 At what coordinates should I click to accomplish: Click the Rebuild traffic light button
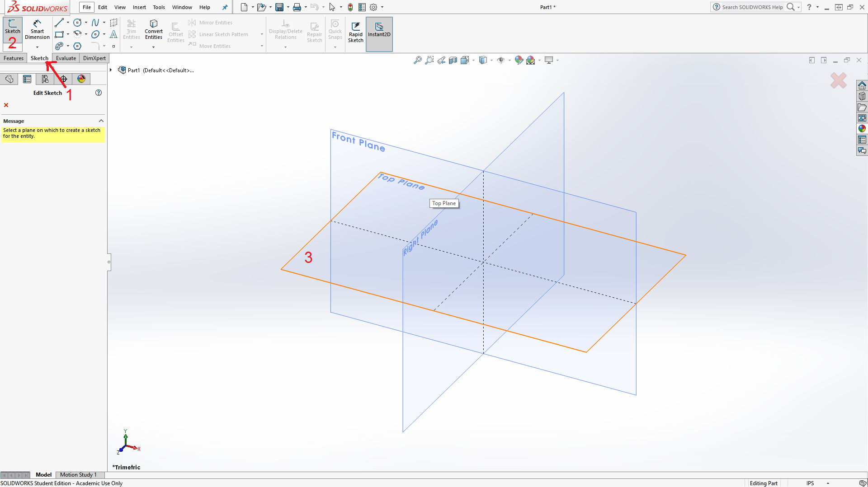tap(350, 7)
